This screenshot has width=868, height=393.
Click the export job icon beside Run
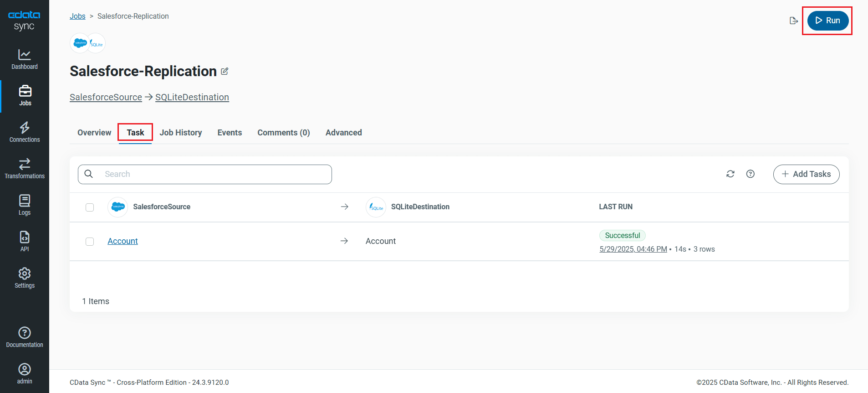(794, 21)
